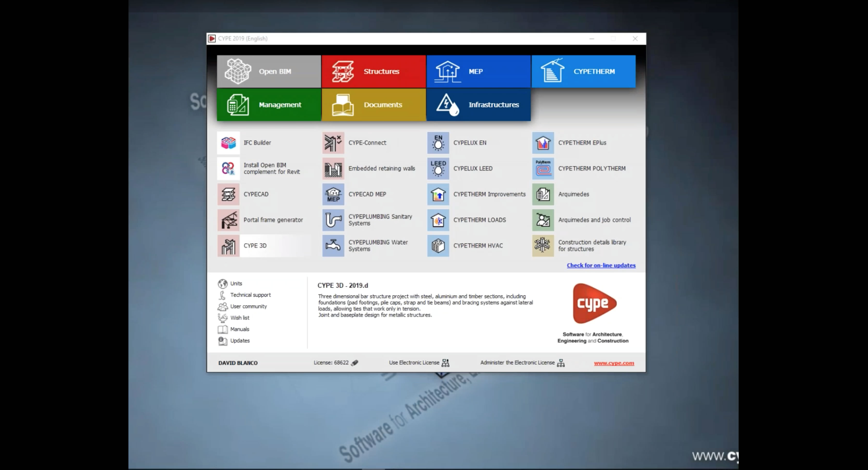Click the License: 68622 text
Image resolution: width=868 pixels, height=470 pixels.
pos(331,363)
